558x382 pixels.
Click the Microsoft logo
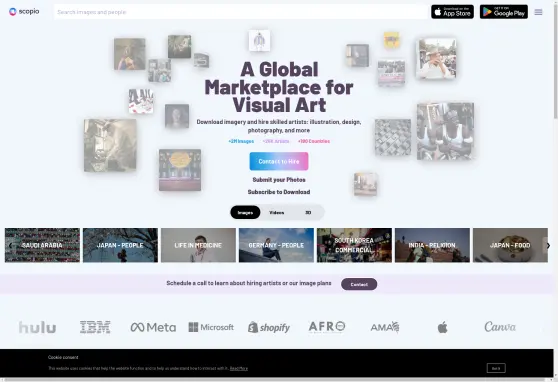tap(211, 327)
